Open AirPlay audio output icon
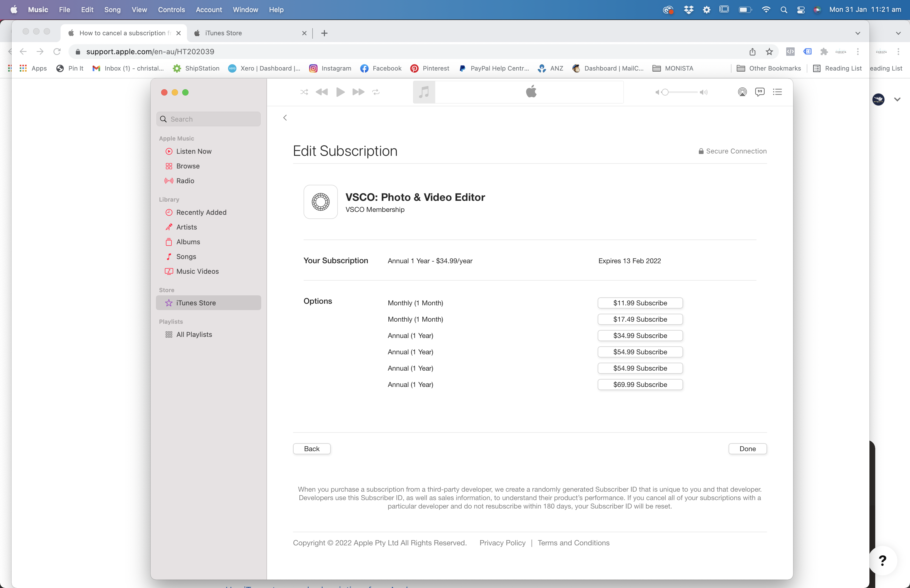 pyautogui.click(x=742, y=92)
